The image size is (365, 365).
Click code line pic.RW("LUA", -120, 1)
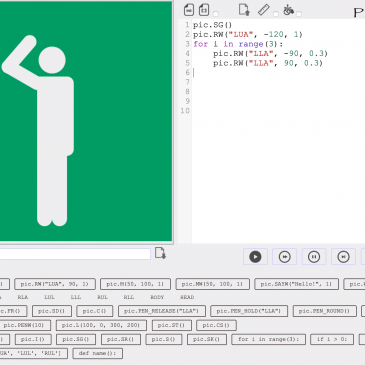click(x=248, y=35)
